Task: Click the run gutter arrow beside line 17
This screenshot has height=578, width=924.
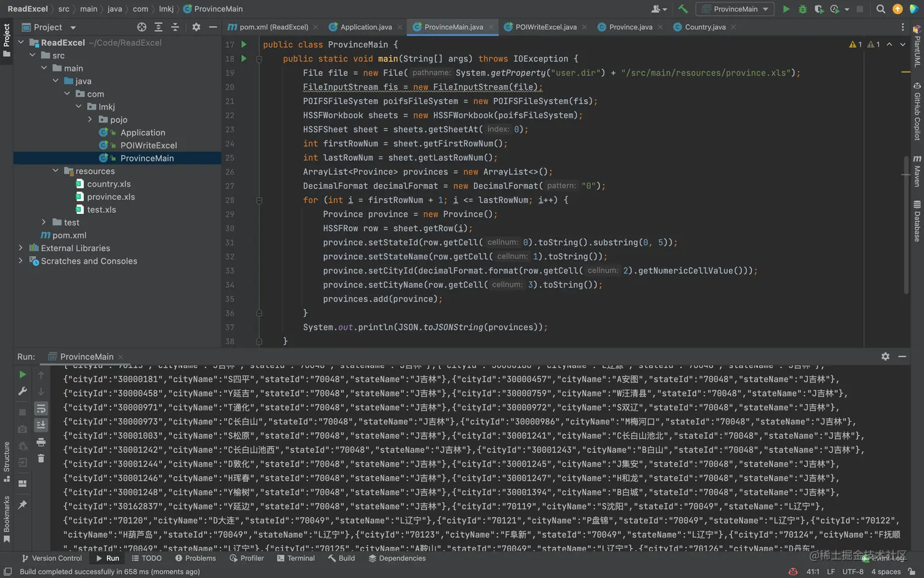Action: (x=244, y=45)
